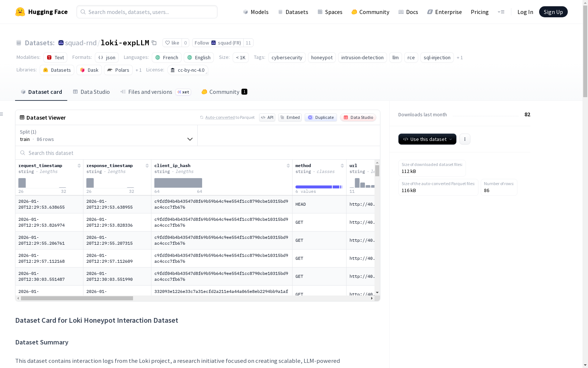Click the API button
This screenshot has height=368, width=588.
[267, 117]
